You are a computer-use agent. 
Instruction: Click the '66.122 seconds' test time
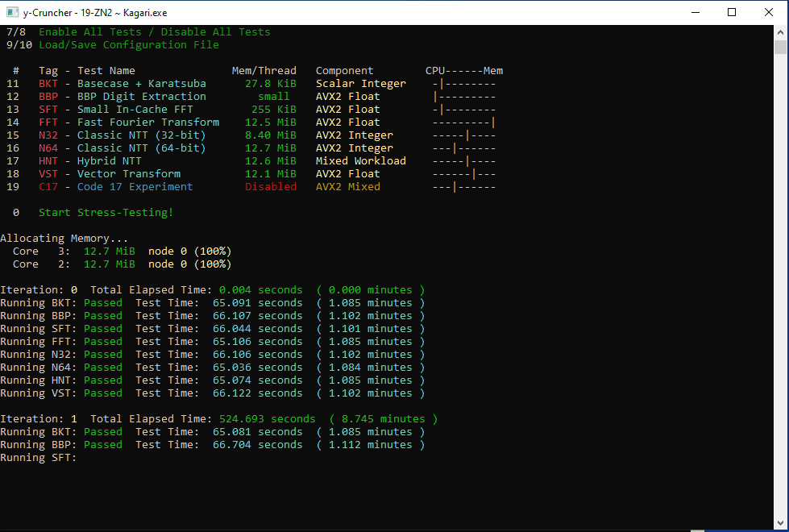[258, 393]
